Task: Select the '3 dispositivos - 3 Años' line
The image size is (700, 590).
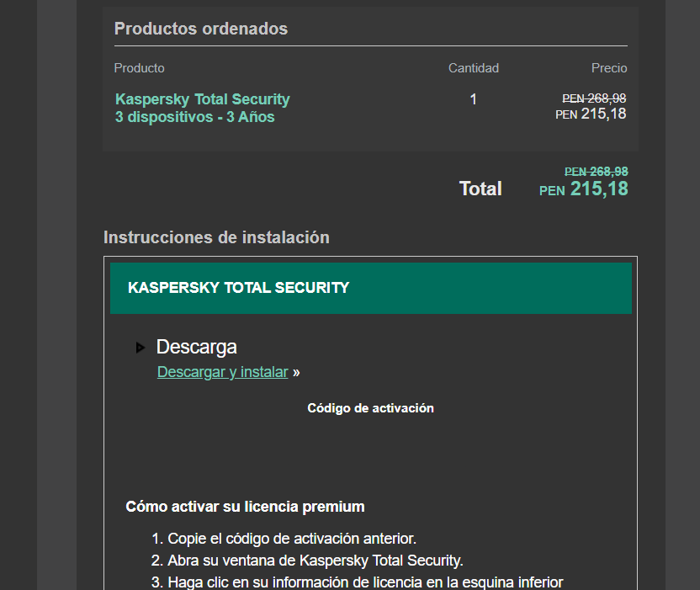Action: click(194, 117)
